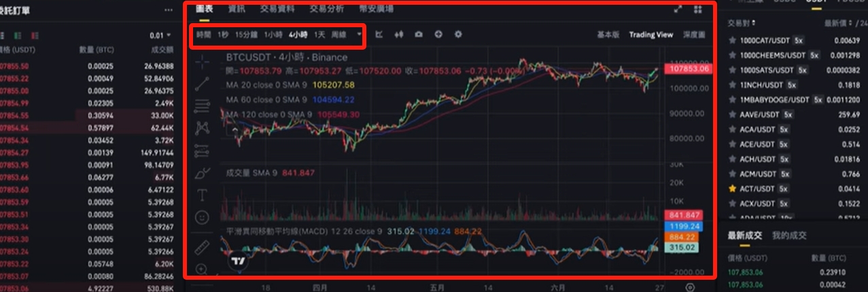Select the XABCD pattern drawing tool
Screen dimensions: 868x292
pyautogui.click(x=203, y=127)
